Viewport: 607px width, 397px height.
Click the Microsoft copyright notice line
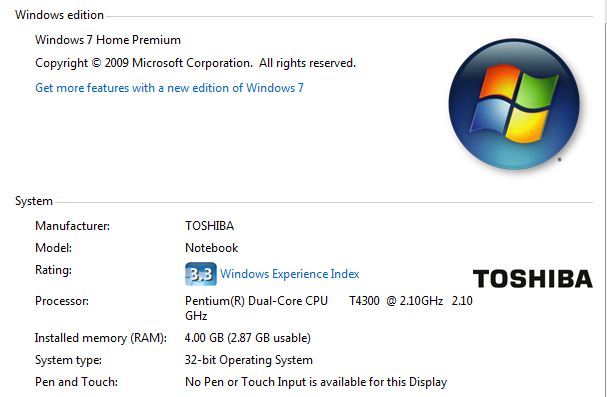pyautogui.click(x=195, y=63)
